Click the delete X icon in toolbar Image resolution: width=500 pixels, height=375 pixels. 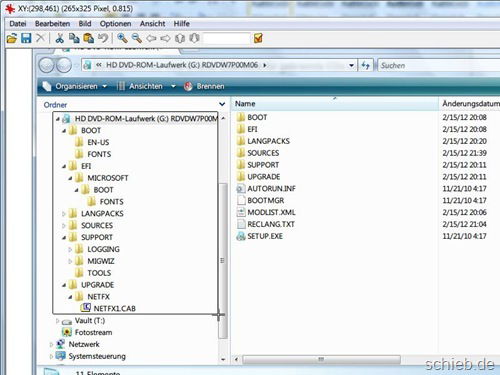click(40, 38)
